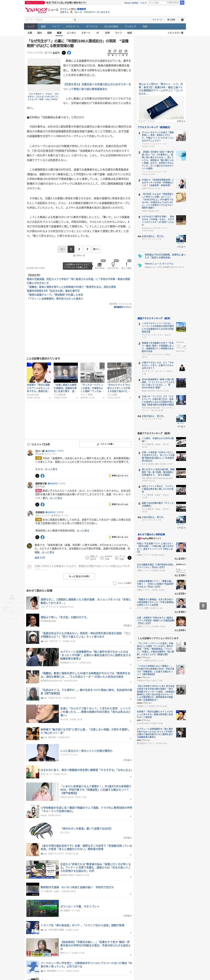210x980 pixels.
Task: Open the トップ navigation tab
Action: [31, 27]
